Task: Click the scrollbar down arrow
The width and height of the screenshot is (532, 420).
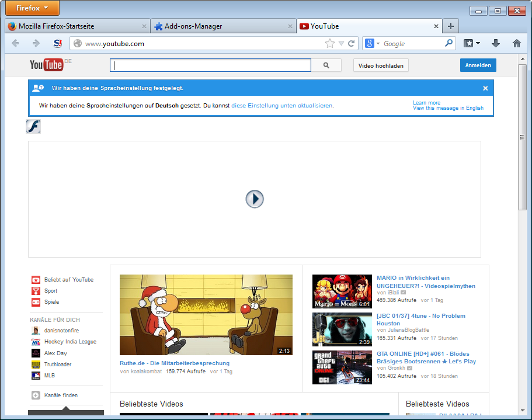Action: (x=522, y=411)
